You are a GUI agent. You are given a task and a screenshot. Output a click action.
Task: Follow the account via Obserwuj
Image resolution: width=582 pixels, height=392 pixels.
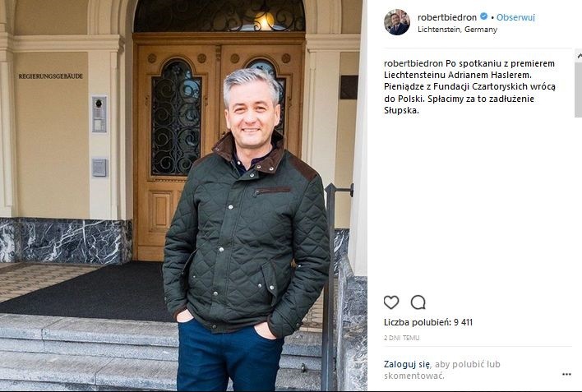click(x=515, y=17)
